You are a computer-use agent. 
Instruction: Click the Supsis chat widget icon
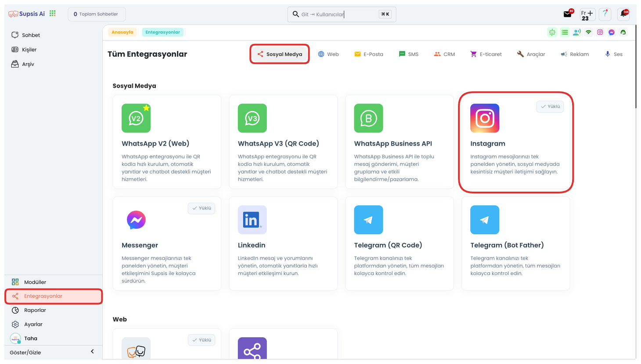[136, 349]
